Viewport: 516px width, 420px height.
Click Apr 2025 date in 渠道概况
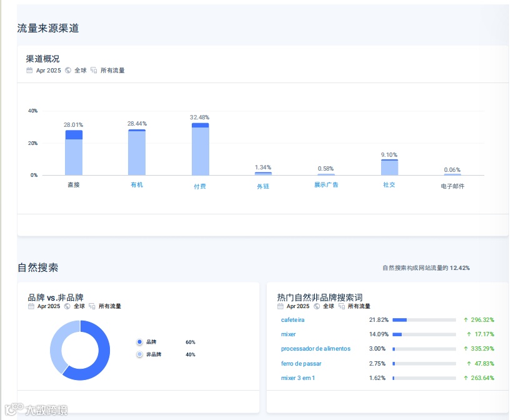(x=48, y=70)
